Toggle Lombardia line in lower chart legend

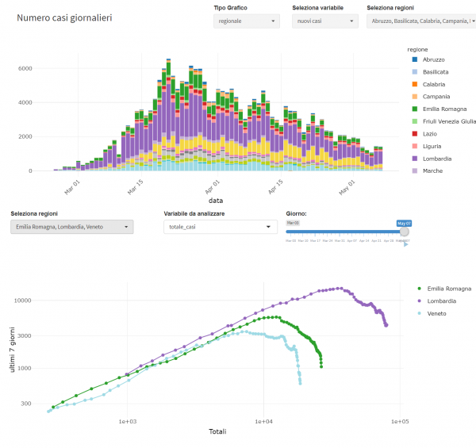pyautogui.click(x=441, y=301)
